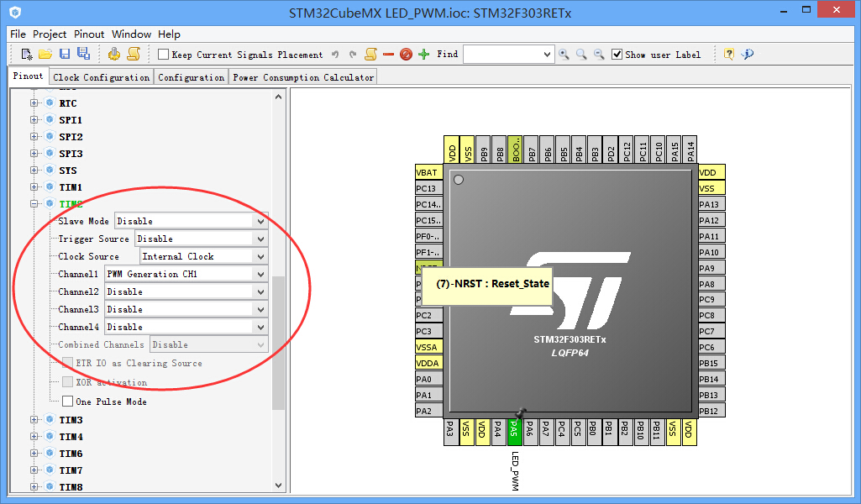Viewport: 861px width, 504px height.
Task: Click the PA13 pin on the chip
Action: pos(711,204)
